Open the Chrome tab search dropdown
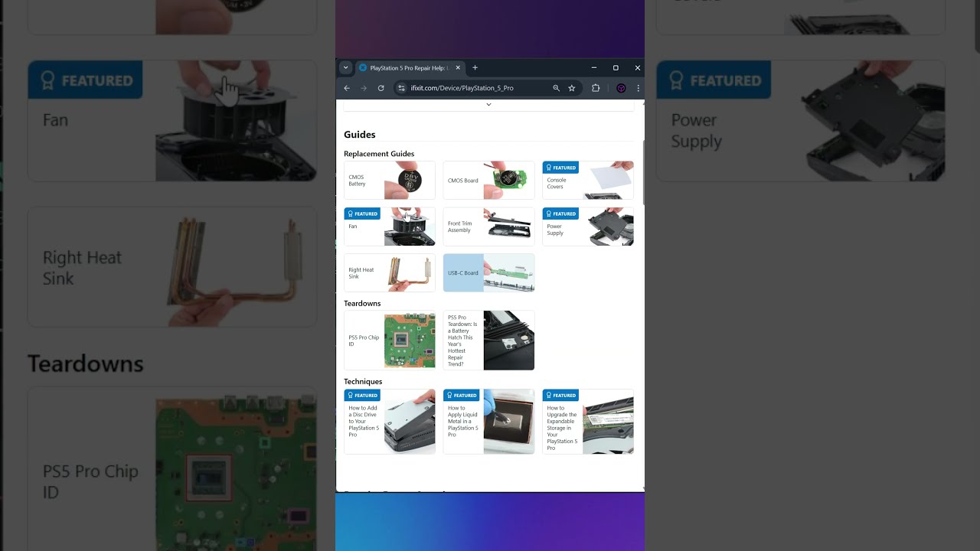 (345, 67)
